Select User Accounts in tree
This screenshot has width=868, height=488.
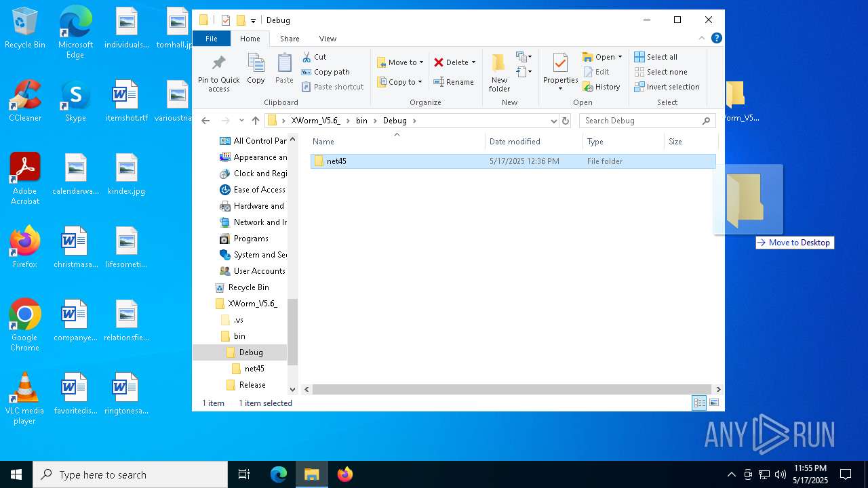point(252,271)
